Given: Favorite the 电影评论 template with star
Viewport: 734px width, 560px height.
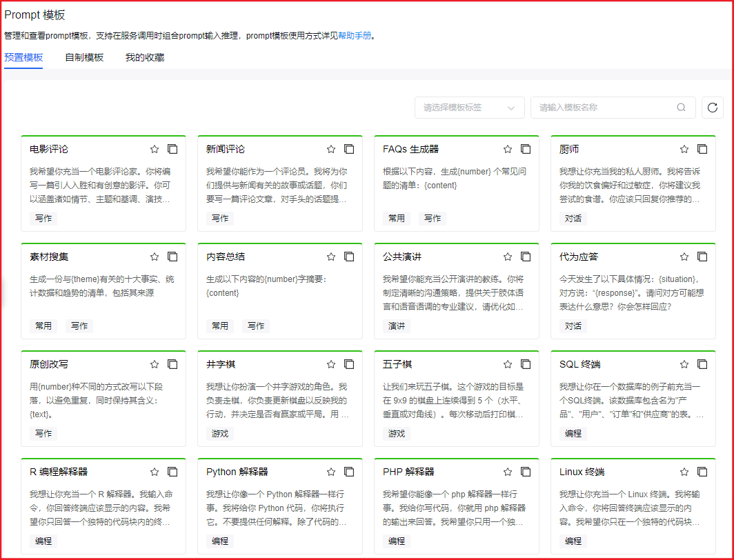Looking at the screenshot, I should pyautogui.click(x=155, y=149).
